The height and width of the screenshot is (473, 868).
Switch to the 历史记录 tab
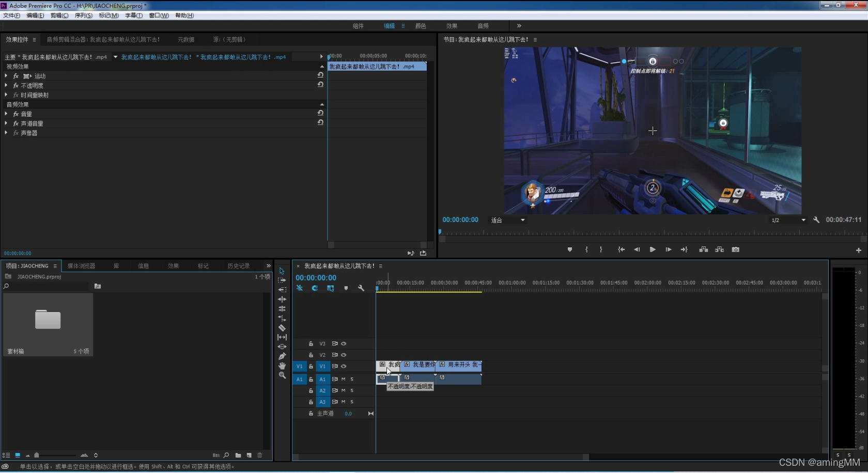239,266
